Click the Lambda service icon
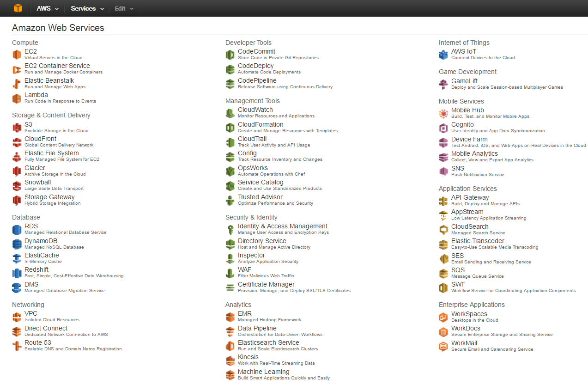Screen dimensions: 588x385 click(17, 98)
